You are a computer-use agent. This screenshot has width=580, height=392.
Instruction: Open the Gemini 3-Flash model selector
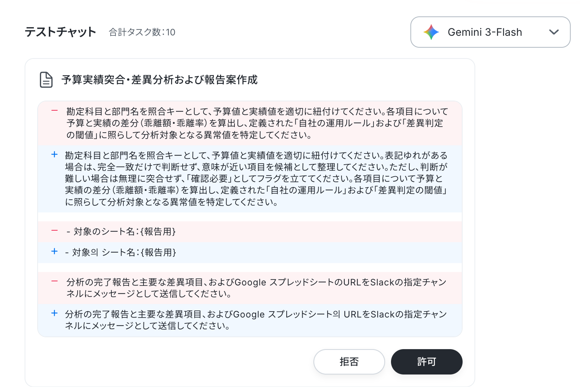click(490, 32)
